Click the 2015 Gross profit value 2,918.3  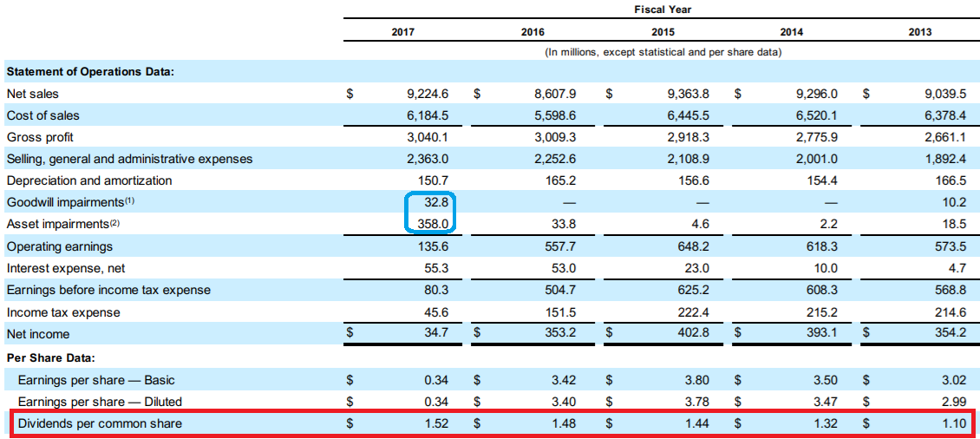[x=688, y=137]
